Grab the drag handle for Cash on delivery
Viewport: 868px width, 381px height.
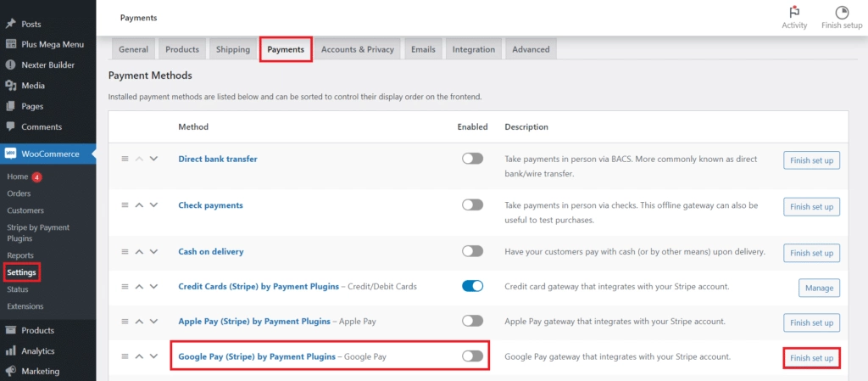pyautogui.click(x=125, y=251)
